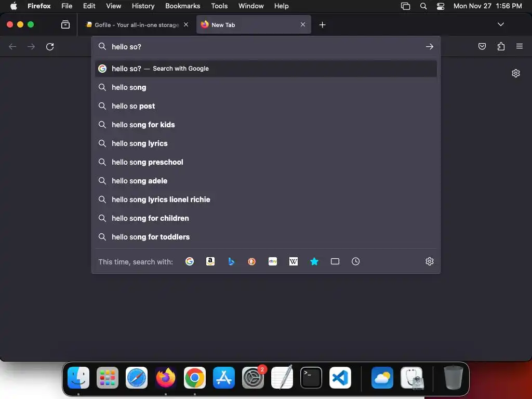The width and height of the screenshot is (532, 399).
Task: Click inside the address bar text field
Action: [267, 46]
